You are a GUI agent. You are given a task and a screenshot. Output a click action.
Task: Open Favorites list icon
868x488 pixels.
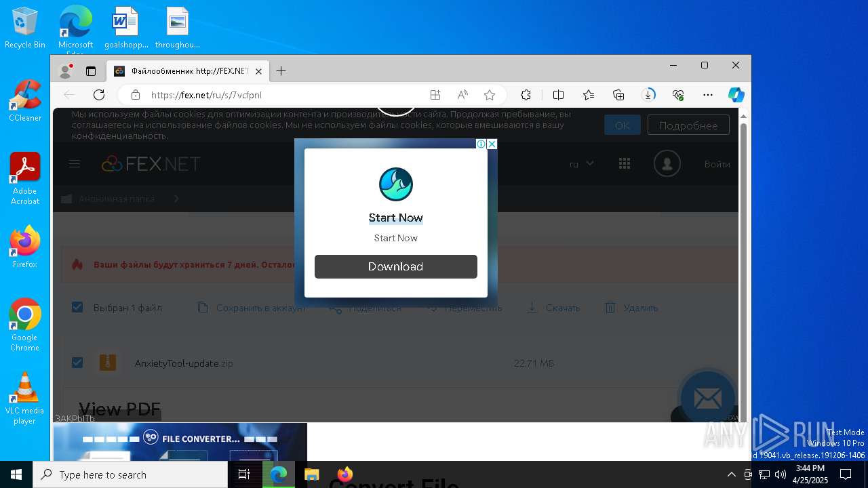589,95
